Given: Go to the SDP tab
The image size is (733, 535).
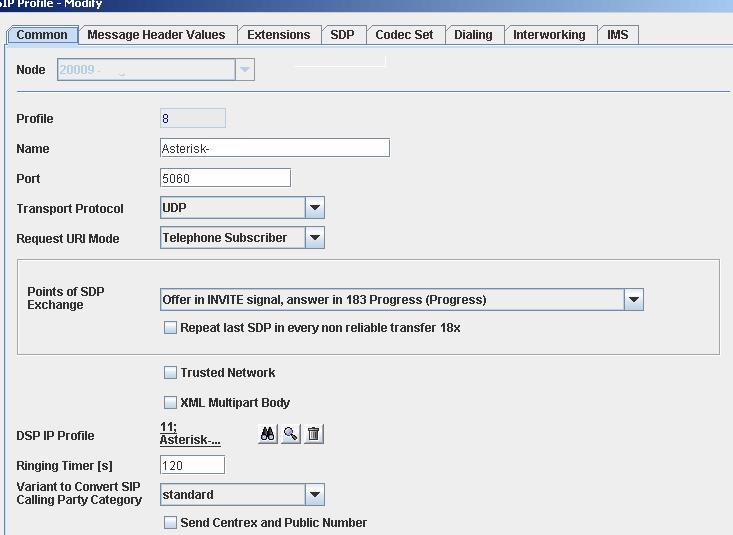Looking at the screenshot, I should (342, 34).
